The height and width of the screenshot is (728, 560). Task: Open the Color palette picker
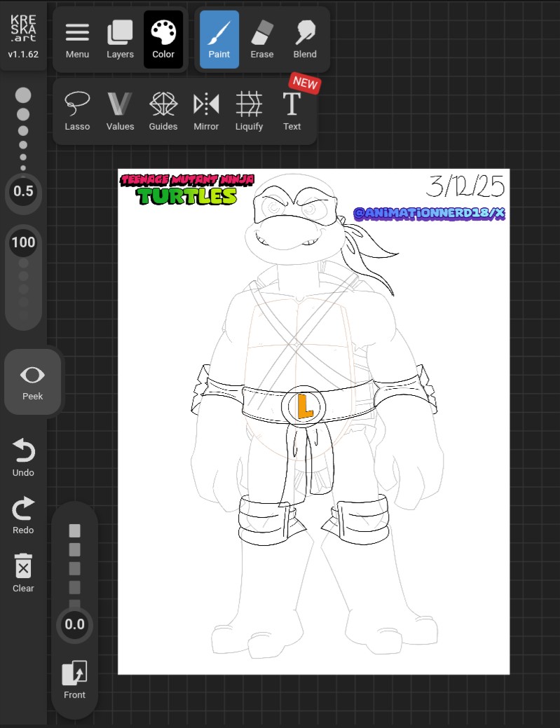[163, 39]
